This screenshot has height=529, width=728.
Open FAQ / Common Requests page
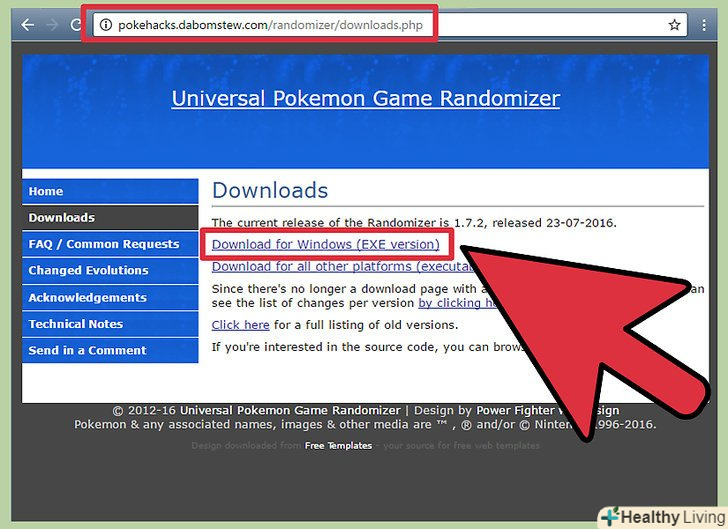point(110,244)
